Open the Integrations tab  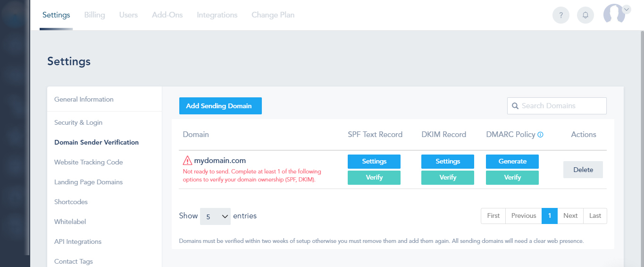(217, 15)
